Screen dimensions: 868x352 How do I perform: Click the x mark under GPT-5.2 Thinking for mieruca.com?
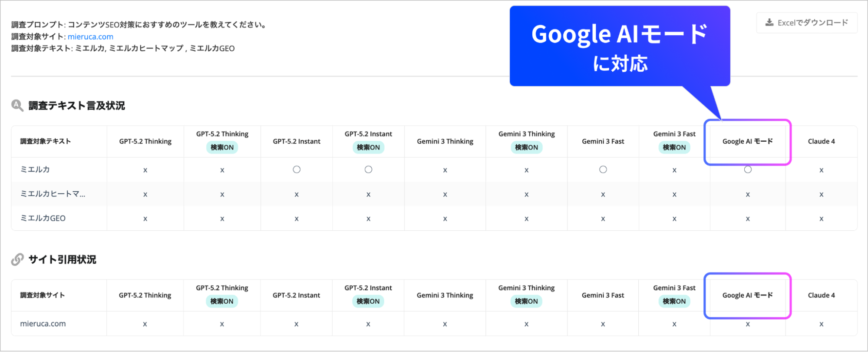tap(145, 324)
